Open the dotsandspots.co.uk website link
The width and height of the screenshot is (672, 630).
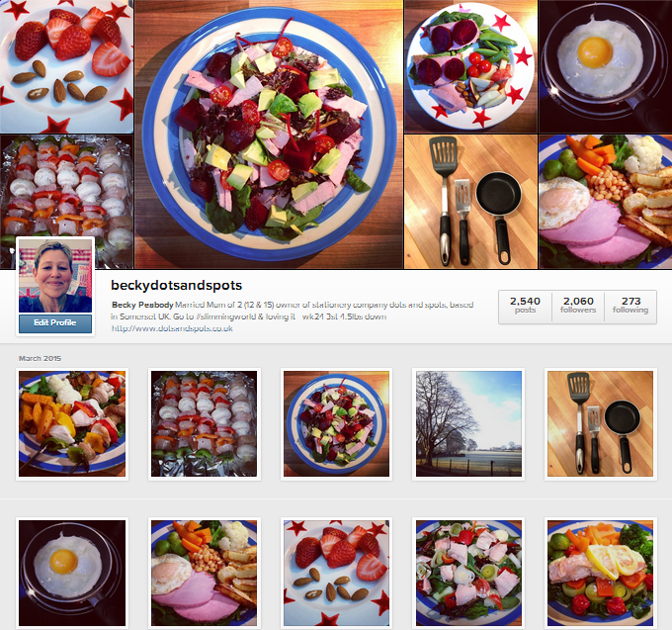172,328
